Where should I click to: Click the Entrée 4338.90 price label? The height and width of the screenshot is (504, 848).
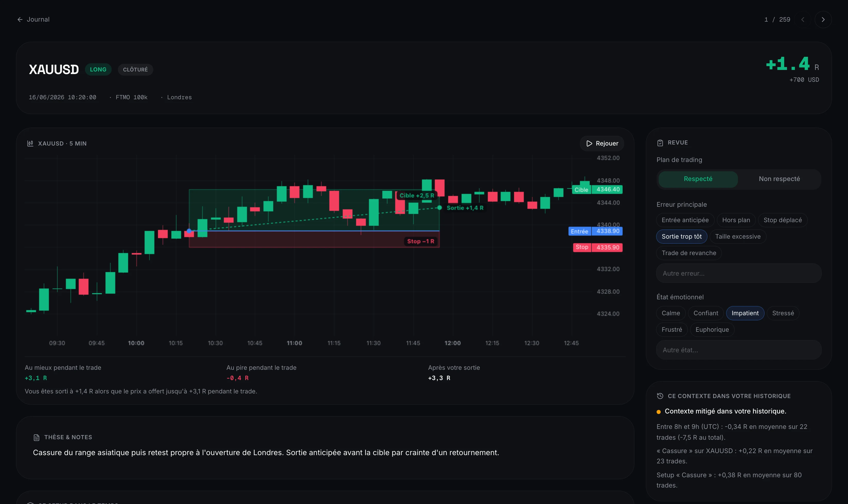[x=595, y=231]
